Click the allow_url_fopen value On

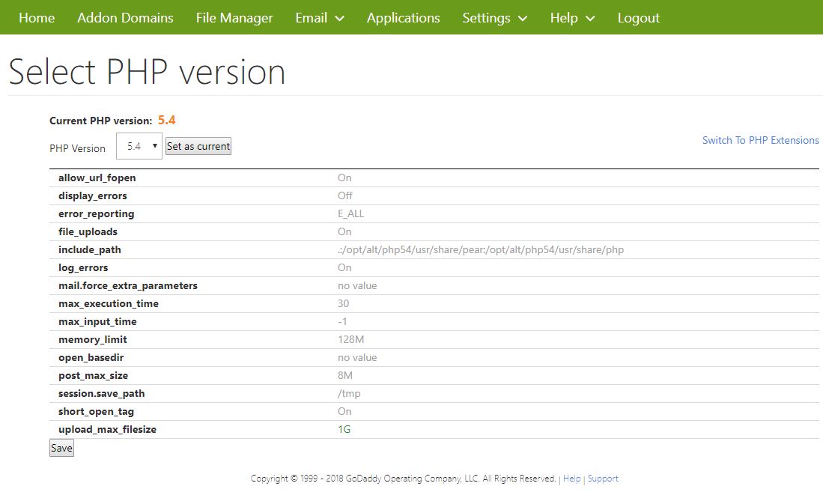point(344,177)
